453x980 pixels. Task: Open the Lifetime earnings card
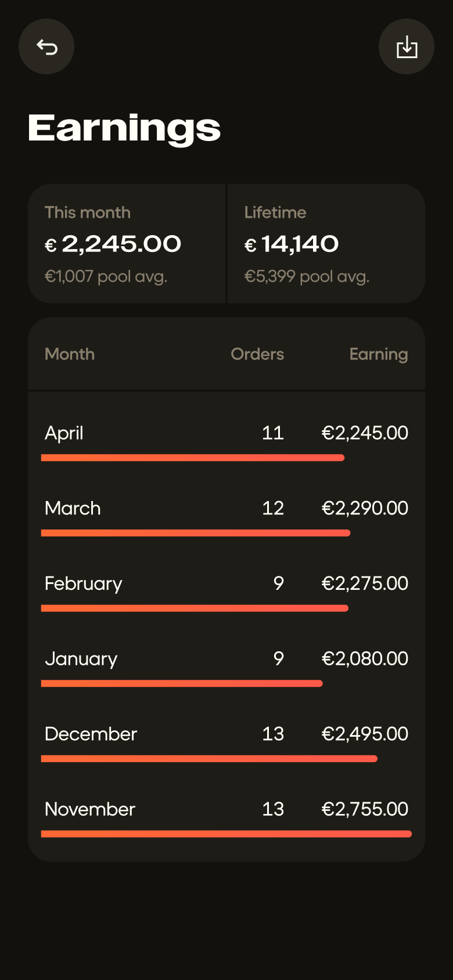coord(326,243)
